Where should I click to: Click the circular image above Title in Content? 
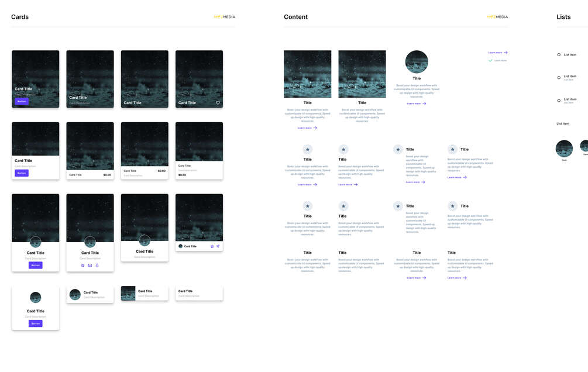pyautogui.click(x=417, y=62)
